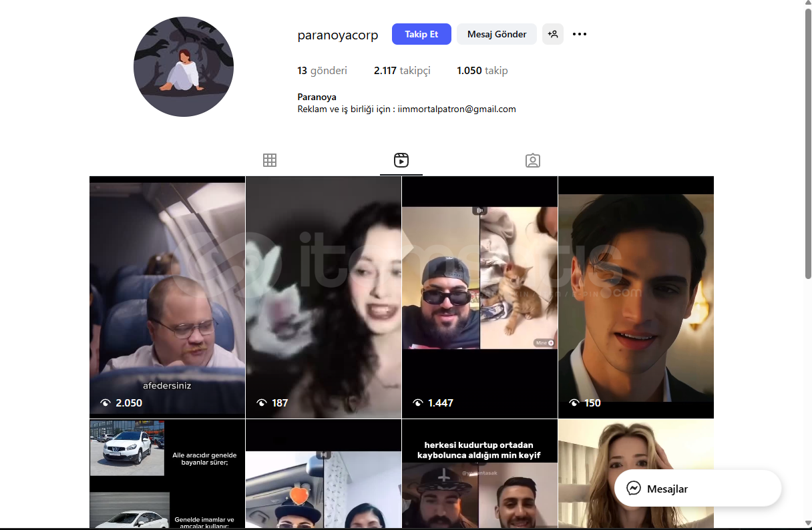
Task: Open the 2.117 takipçi followers list
Action: click(x=402, y=71)
